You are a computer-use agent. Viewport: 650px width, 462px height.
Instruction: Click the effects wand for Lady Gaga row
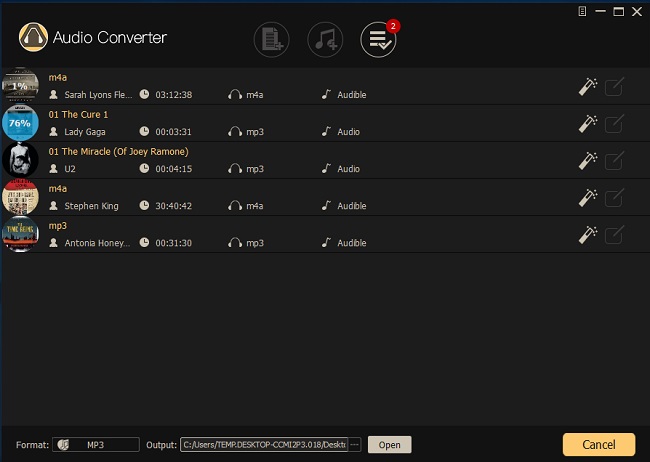point(588,124)
